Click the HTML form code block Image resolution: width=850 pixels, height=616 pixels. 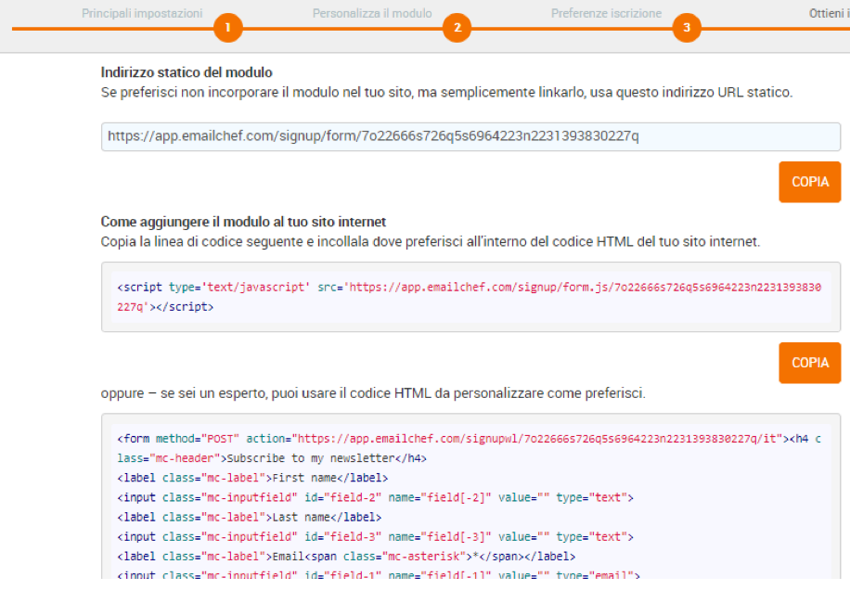click(x=470, y=496)
